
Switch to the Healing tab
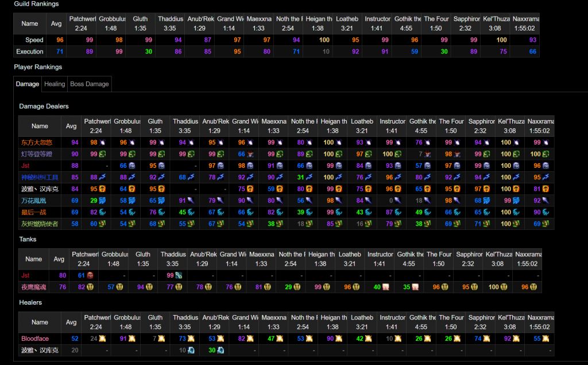point(55,84)
